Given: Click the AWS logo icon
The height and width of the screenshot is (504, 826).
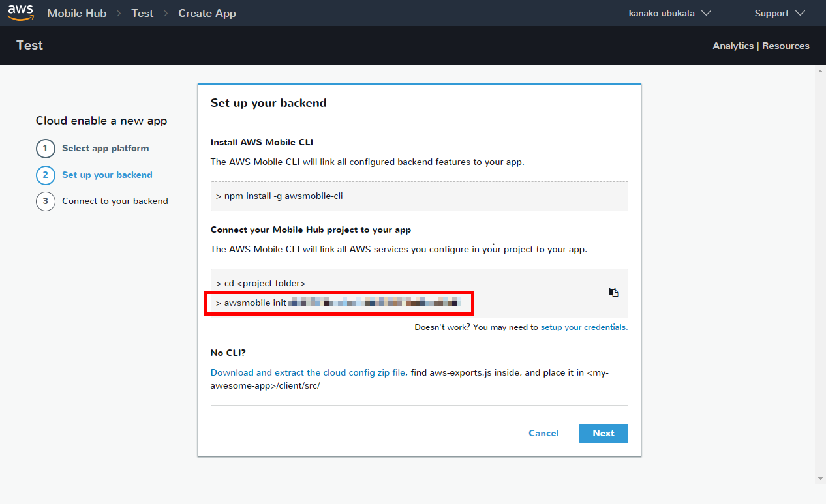Looking at the screenshot, I should (21, 12).
